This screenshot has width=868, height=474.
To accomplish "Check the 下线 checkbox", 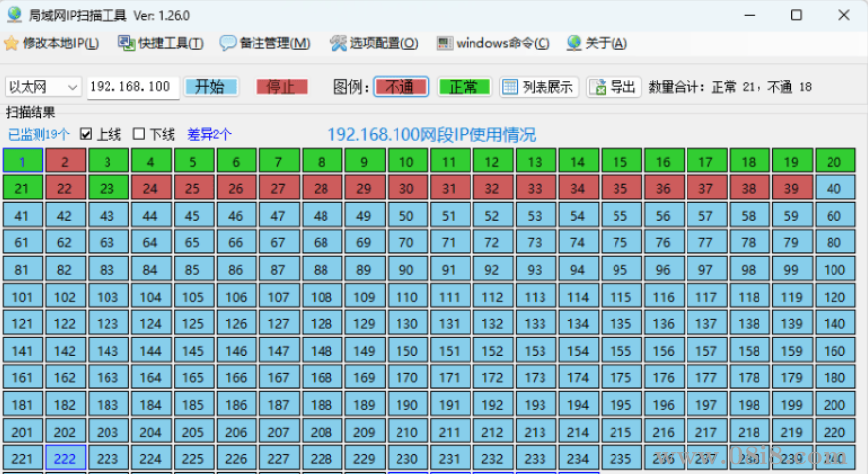I will click(139, 134).
